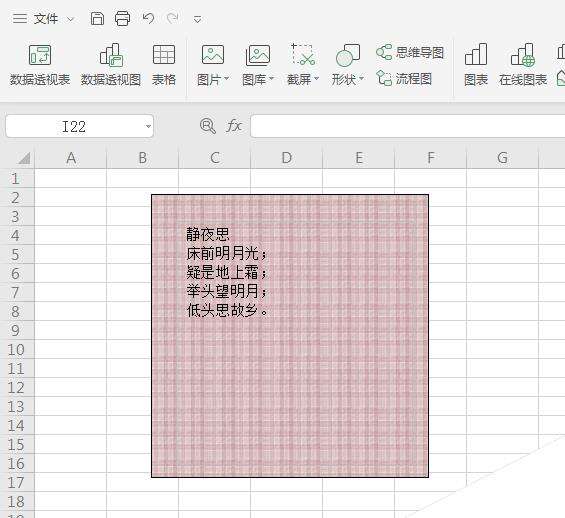Select column C header
The height and width of the screenshot is (518, 565).
[215, 158]
